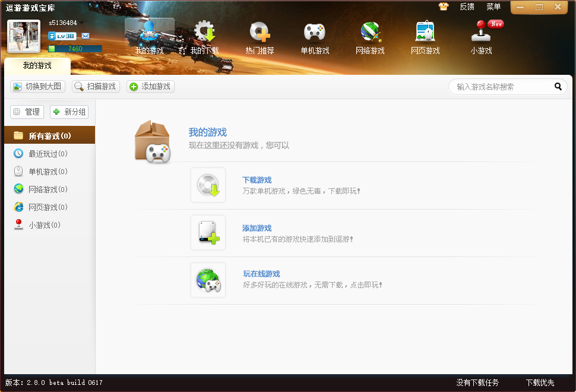Screen dimensions: 576x392
Task: Select 最近玩过(0) in sidebar
Action: 50,154
